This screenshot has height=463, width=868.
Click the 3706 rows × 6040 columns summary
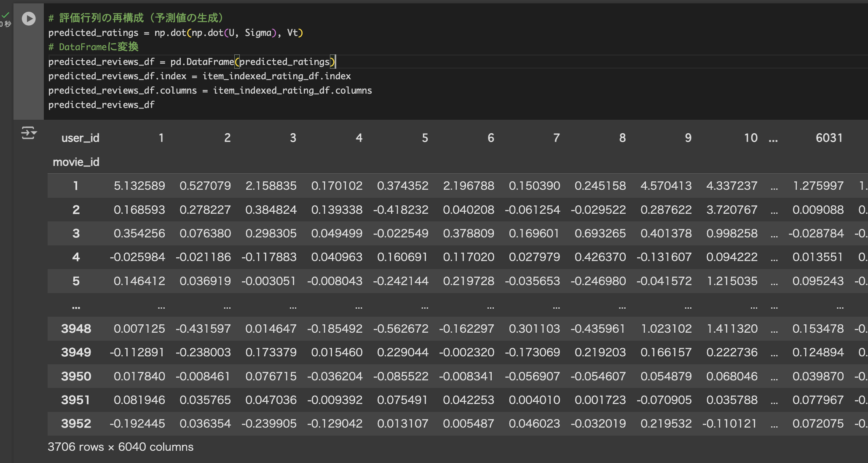[x=121, y=447]
